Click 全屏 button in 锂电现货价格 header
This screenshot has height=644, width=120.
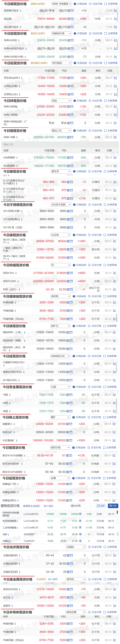coord(101,506)
